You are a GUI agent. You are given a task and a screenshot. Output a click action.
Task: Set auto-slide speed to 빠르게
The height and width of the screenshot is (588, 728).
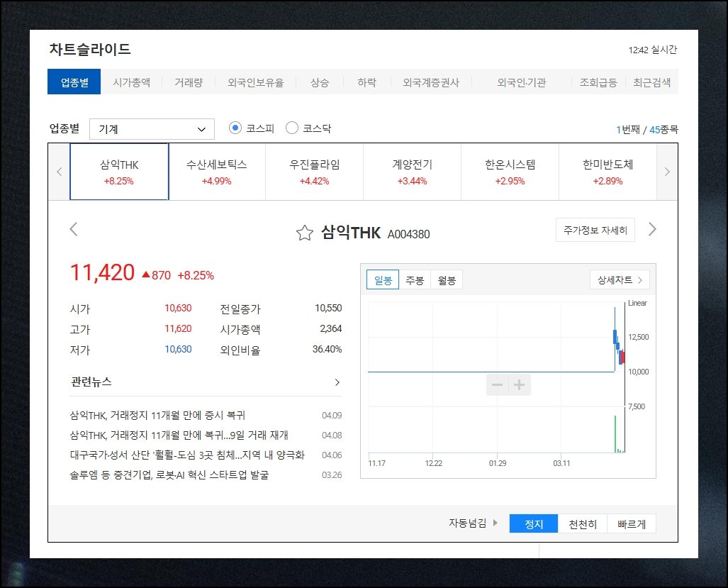tap(632, 524)
